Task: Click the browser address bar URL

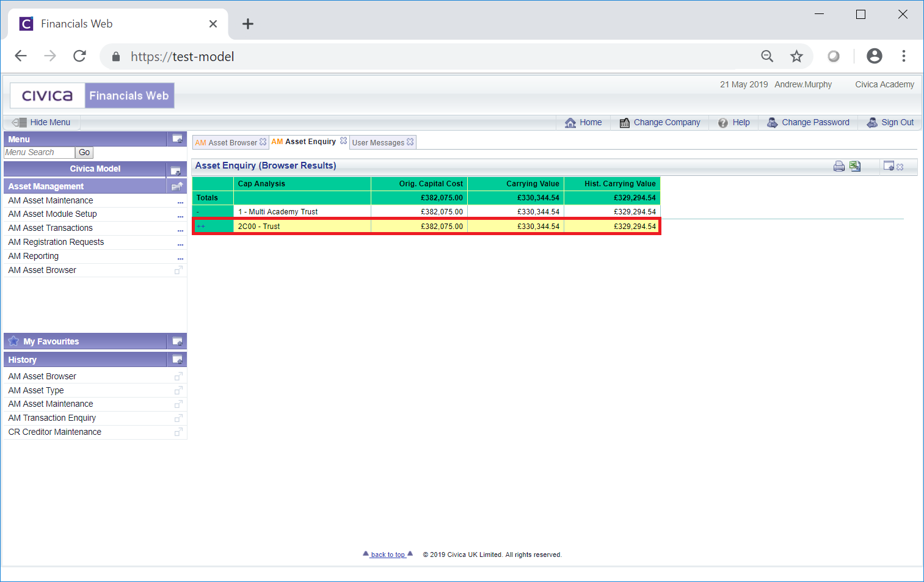Action: point(183,56)
